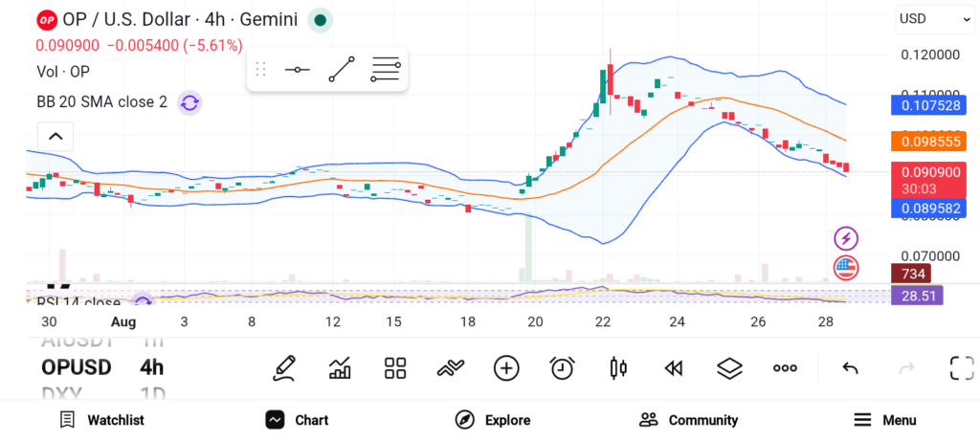
Task: Redo action arrow
Action: [x=906, y=368]
